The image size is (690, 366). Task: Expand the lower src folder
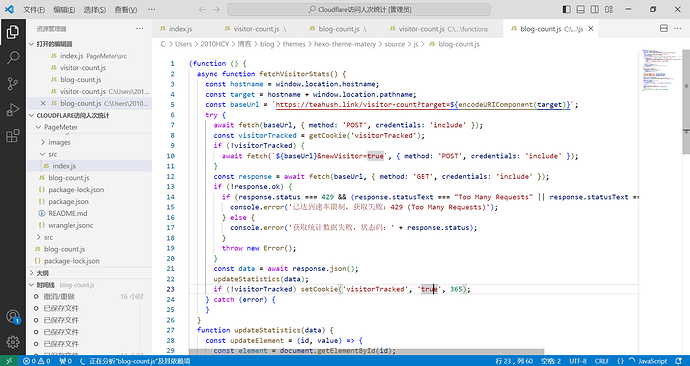coord(39,237)
